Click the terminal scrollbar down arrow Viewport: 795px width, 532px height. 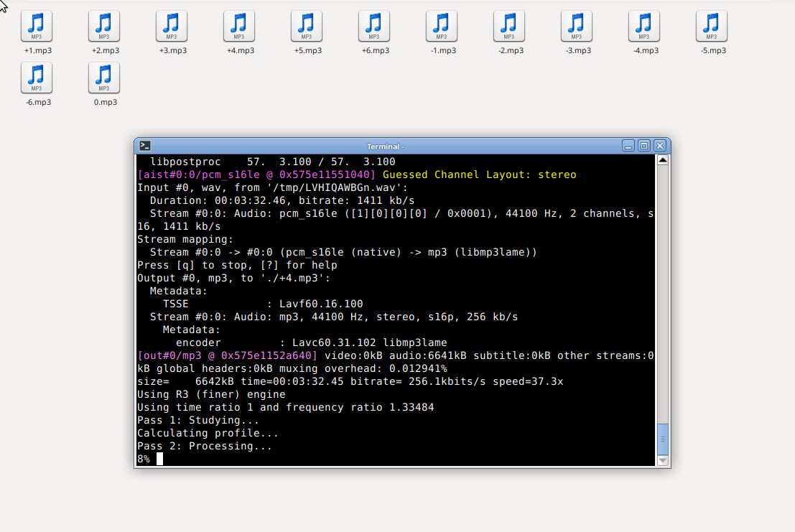663,460
